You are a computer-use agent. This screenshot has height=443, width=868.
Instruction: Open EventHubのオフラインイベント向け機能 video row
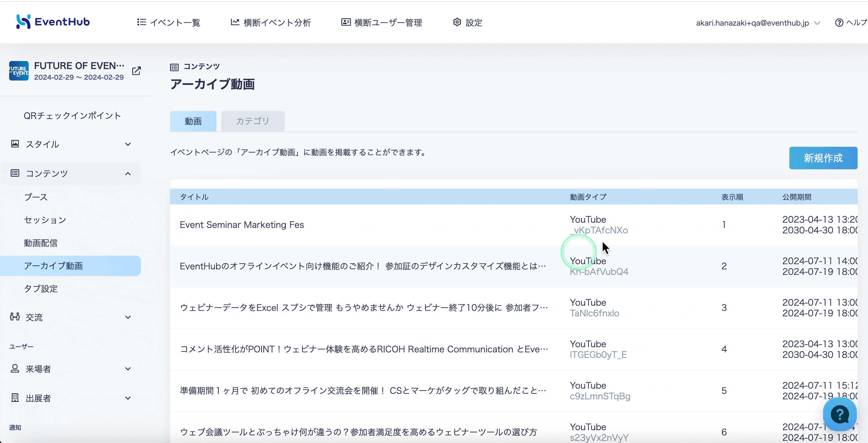pyautogui.click(x=514, y=266)
